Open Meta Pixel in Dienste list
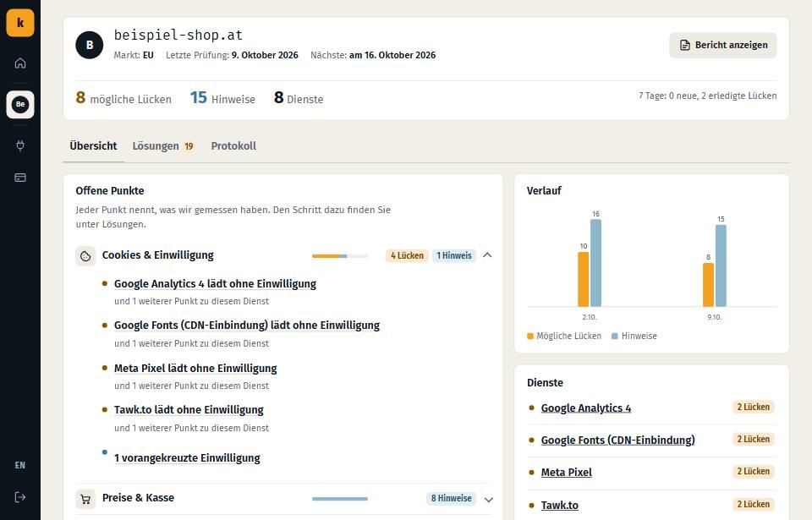Screen dimensions: 812x520 pyautogui.click(x=567, y=473)
